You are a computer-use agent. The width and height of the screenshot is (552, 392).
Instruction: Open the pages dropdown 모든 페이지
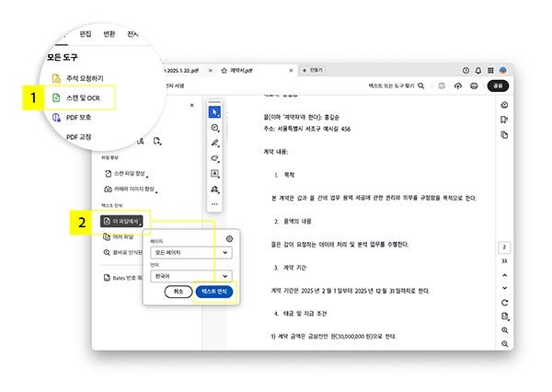pyautogui.click(x=191, y=253)
